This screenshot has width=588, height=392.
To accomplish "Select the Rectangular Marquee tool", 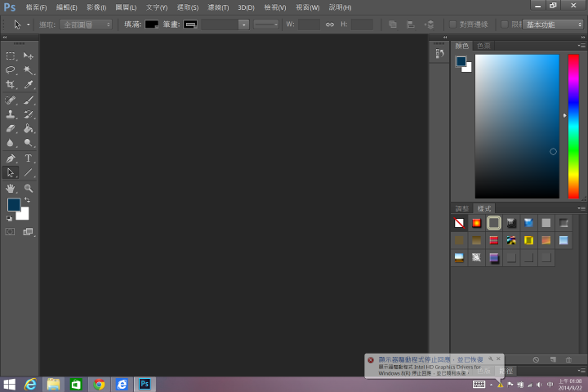I will click(x=11, y=56).
